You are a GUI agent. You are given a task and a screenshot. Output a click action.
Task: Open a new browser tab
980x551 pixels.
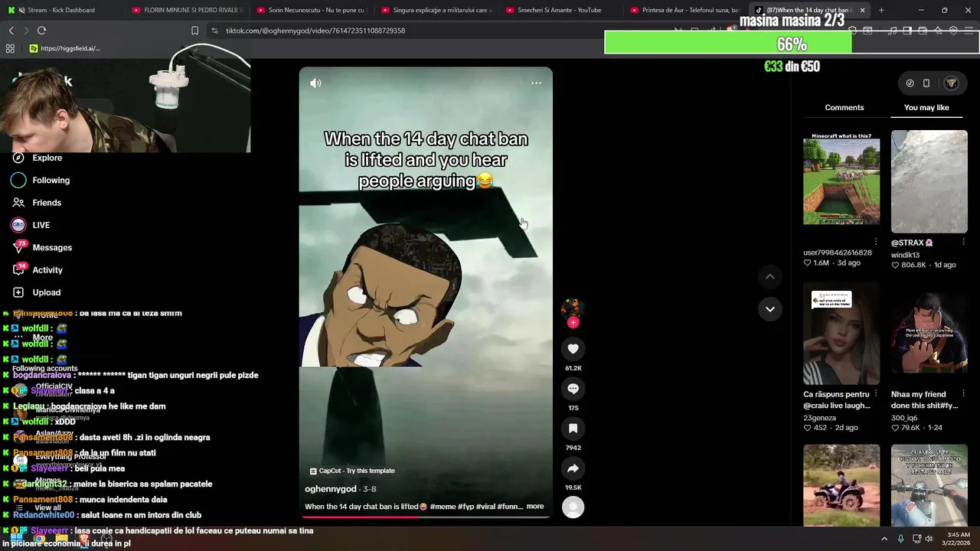[x=881, y=10]
